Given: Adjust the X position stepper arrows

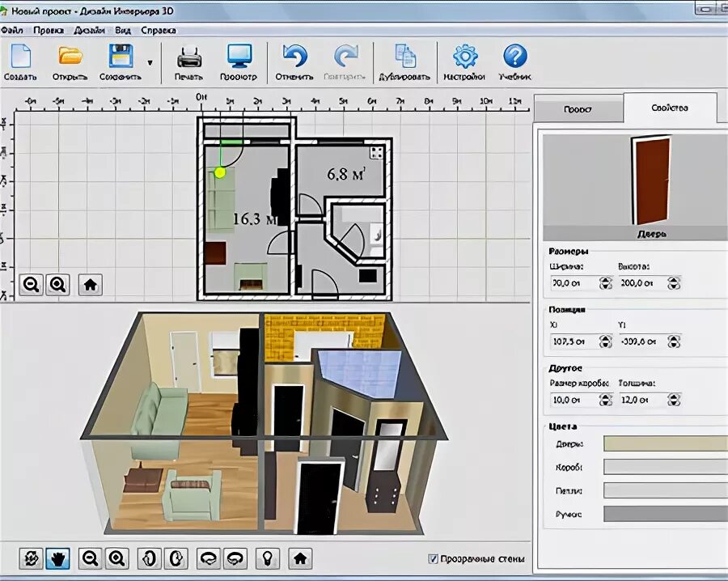Looking at the screenshot, I should coord(605,341).
